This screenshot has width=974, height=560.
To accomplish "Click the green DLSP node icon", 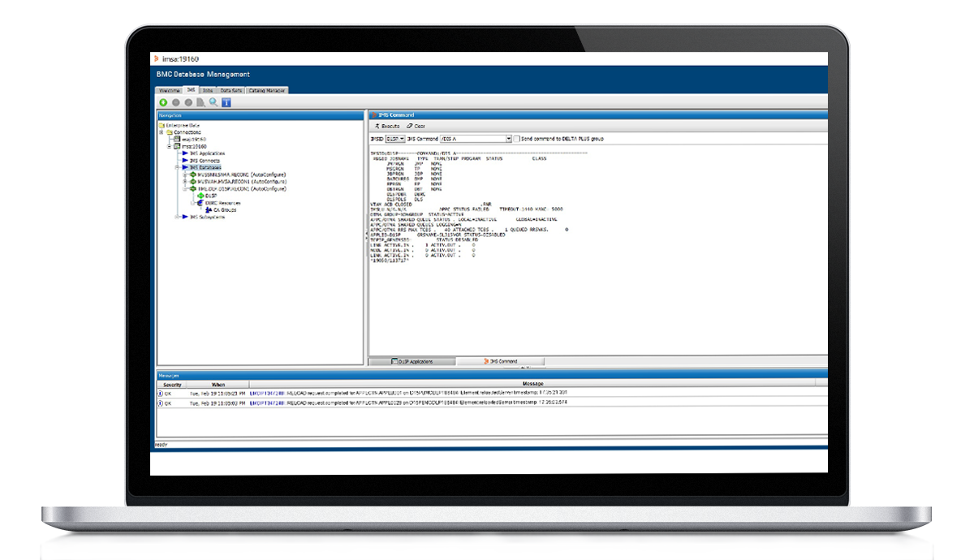I will (x=200, y=196).
